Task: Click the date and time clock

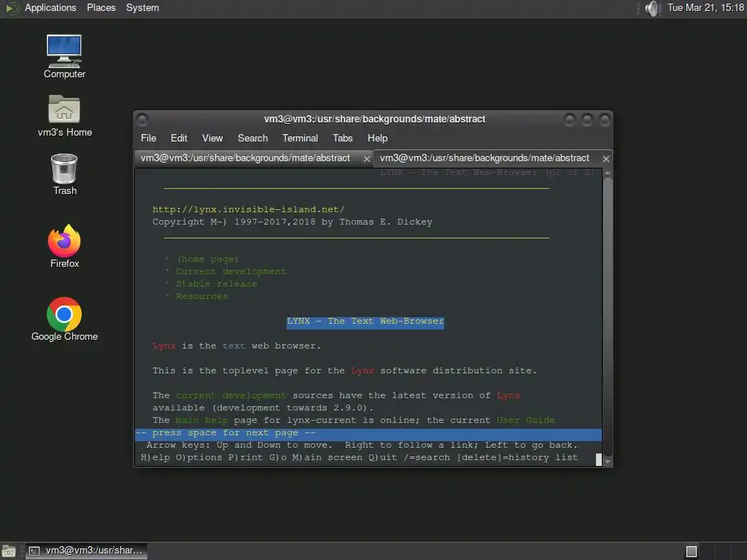Action: (x=705, y=7)
